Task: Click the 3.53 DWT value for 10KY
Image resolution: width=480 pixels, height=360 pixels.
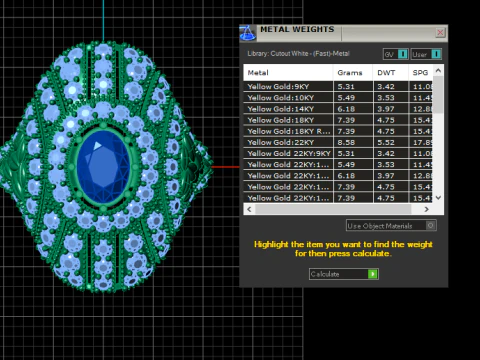Action: pyautogui.click(x=386, y=98)
